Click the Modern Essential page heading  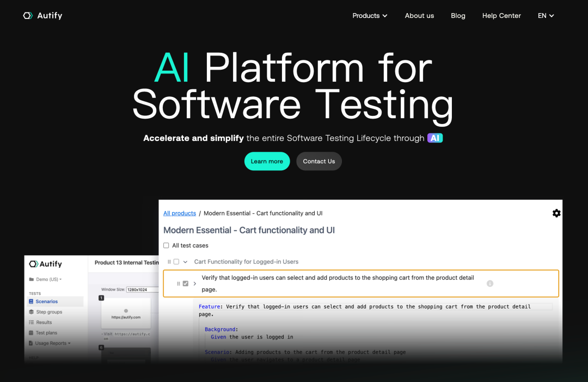tap(249, 230)
